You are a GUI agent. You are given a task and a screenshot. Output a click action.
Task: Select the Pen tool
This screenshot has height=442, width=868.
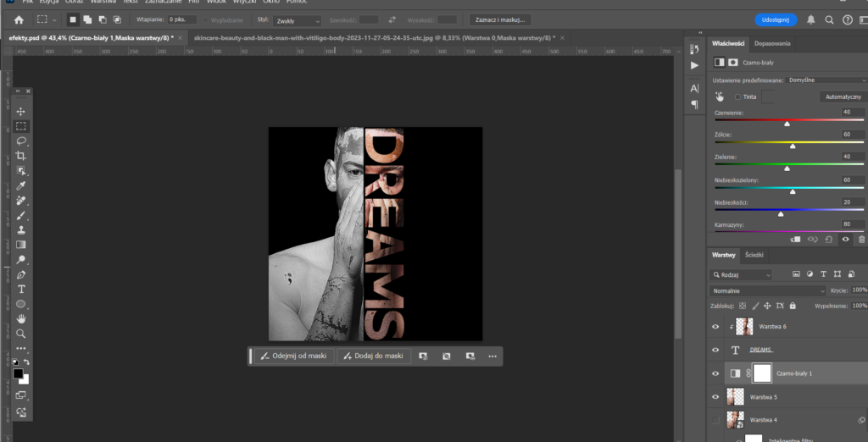[21, 274]
